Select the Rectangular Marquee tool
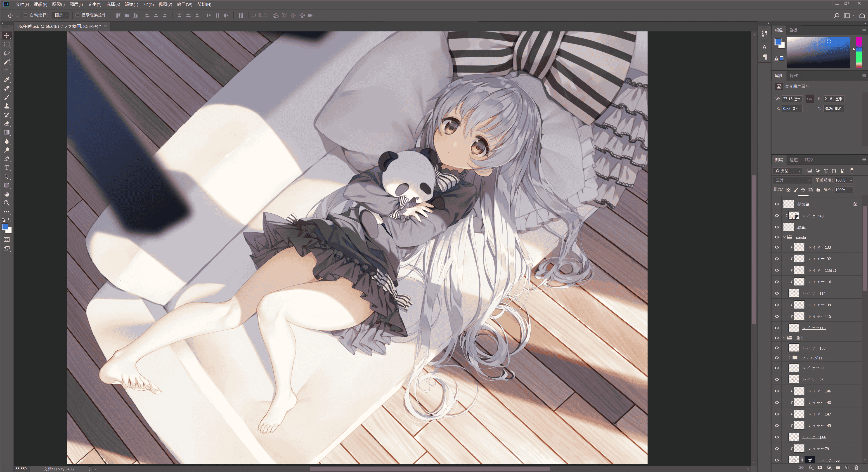The width and height of the screenshot is (868, 472). [7, 44]
